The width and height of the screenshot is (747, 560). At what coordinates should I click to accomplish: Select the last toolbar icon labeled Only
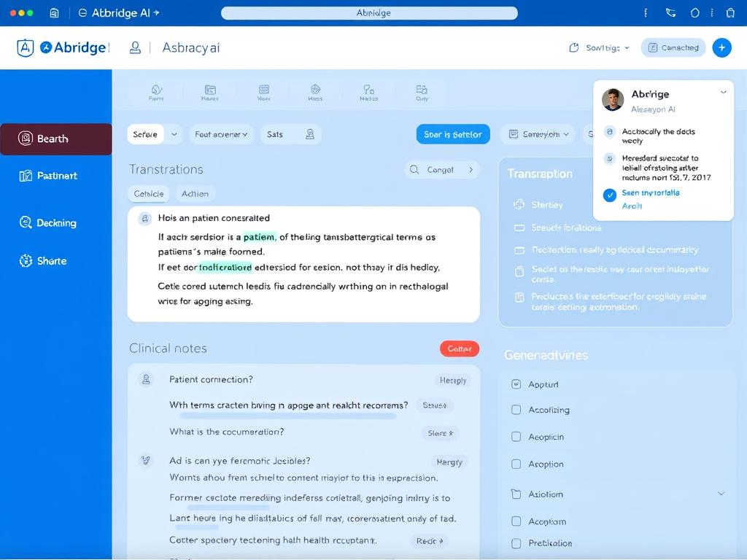tap(422, 93)
